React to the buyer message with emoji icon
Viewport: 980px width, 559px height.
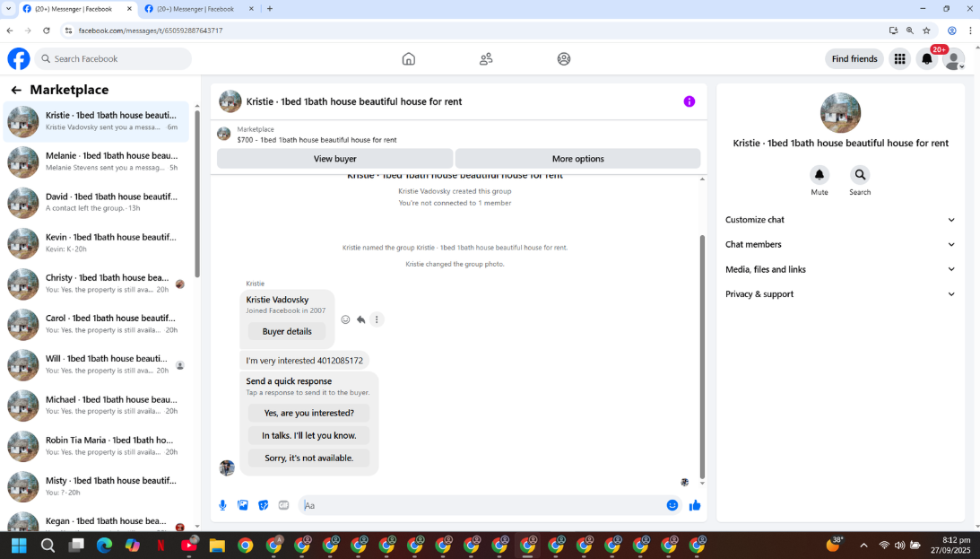345,319
